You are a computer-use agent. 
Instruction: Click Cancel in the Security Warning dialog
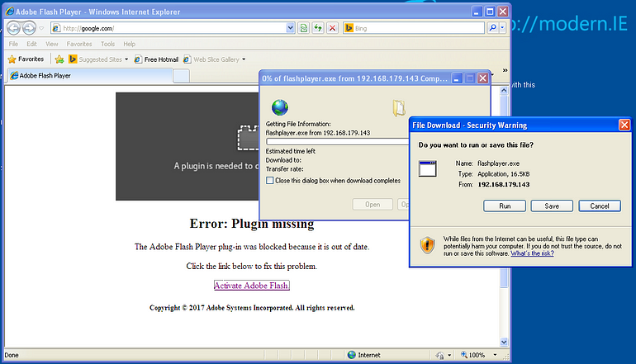tap(600, 206)
